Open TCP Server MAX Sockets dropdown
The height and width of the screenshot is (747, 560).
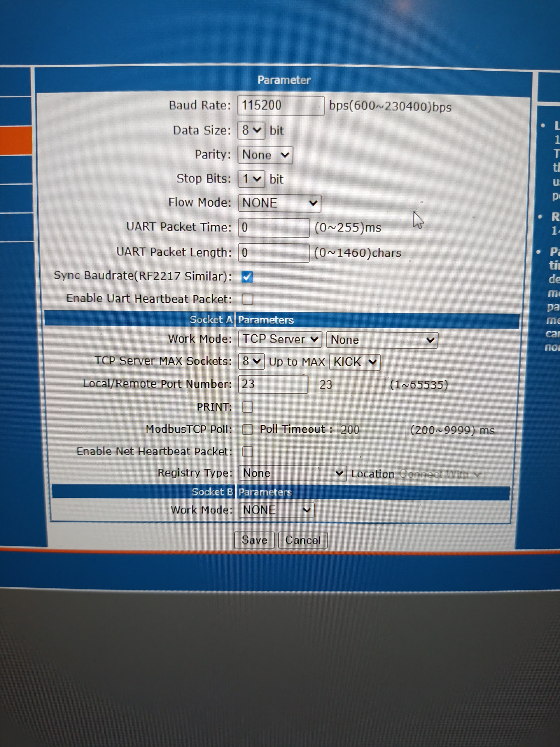tap(251, 361)
